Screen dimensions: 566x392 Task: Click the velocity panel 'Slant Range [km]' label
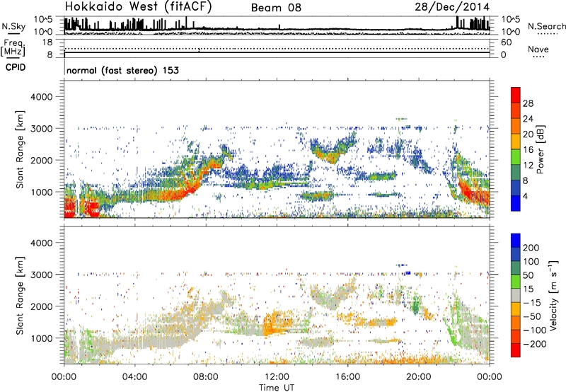click(20, 296)
